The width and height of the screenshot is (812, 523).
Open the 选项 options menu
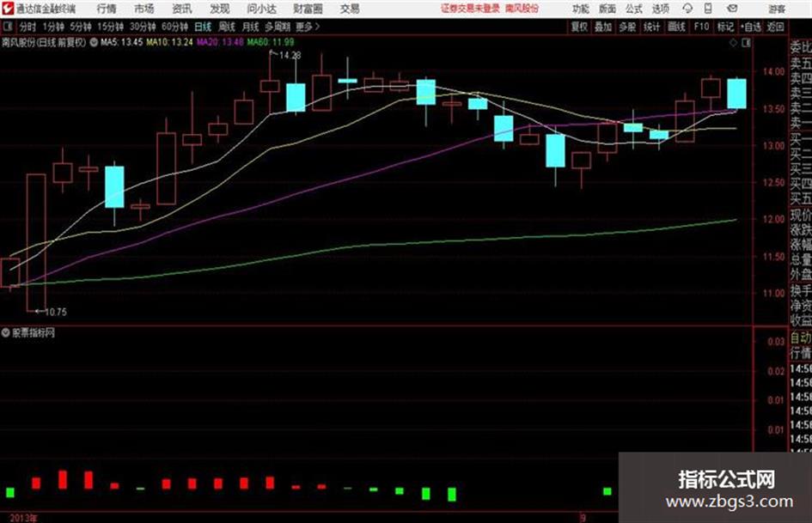[660, 9]
